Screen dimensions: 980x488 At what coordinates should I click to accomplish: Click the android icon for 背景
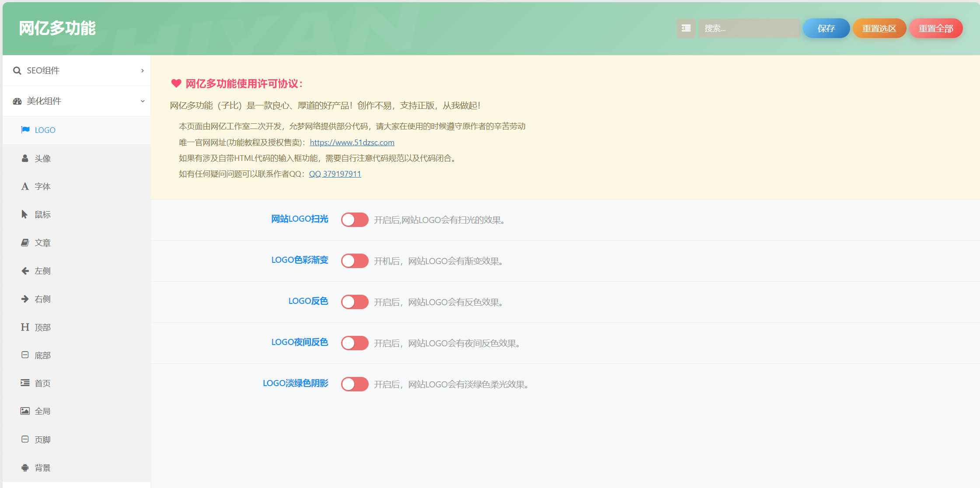25,467
